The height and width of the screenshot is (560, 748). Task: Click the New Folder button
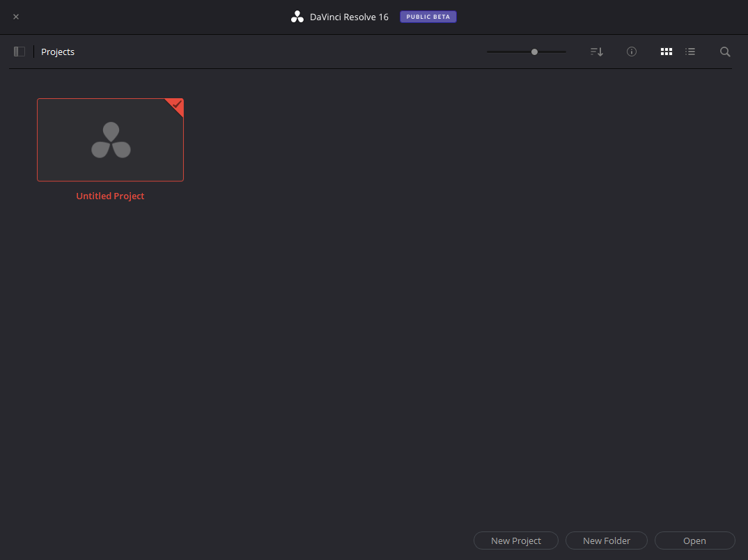tap(607, 540)
